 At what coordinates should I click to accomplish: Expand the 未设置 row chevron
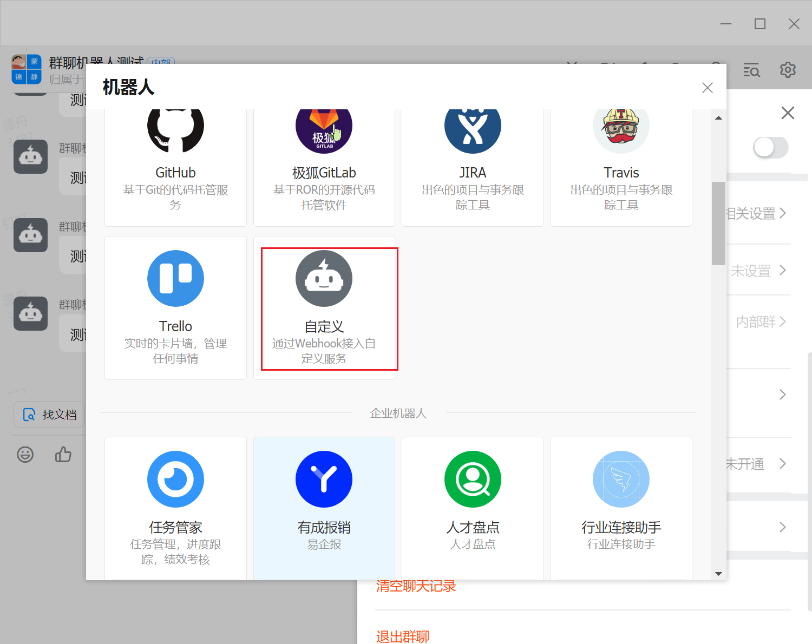782,270
